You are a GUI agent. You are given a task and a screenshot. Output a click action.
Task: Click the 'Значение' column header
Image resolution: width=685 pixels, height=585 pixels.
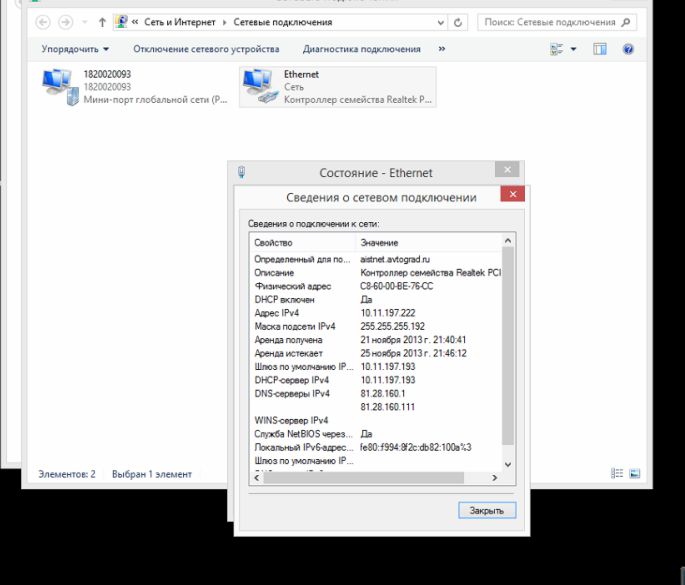[429, 242]
